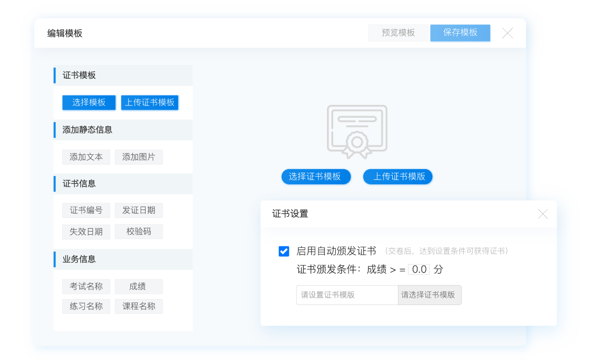Viewport: 590px width, 364px height.
Task: Click 预览模板 button
Action: (398, 33)
